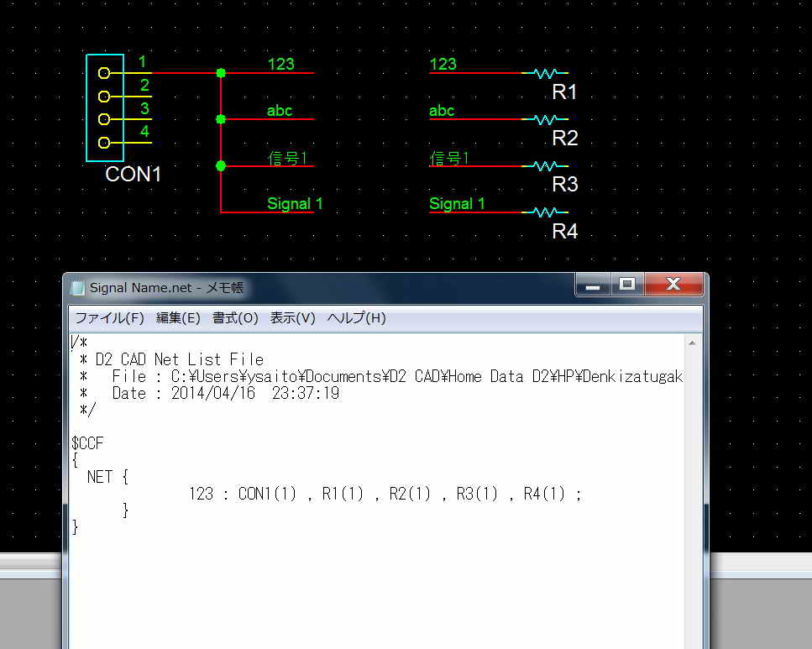
Task: Click pin number 4 label of CON1
Action: pos(144,131)
